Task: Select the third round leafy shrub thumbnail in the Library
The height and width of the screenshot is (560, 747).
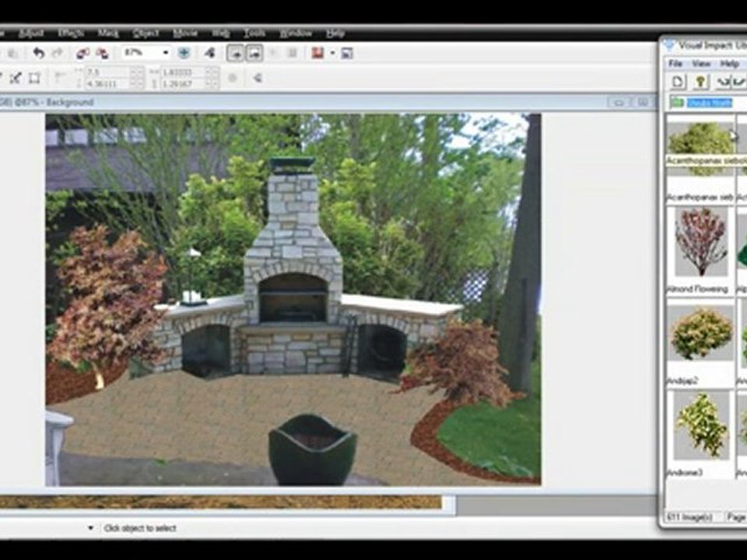Action: [x=700, y=334]
